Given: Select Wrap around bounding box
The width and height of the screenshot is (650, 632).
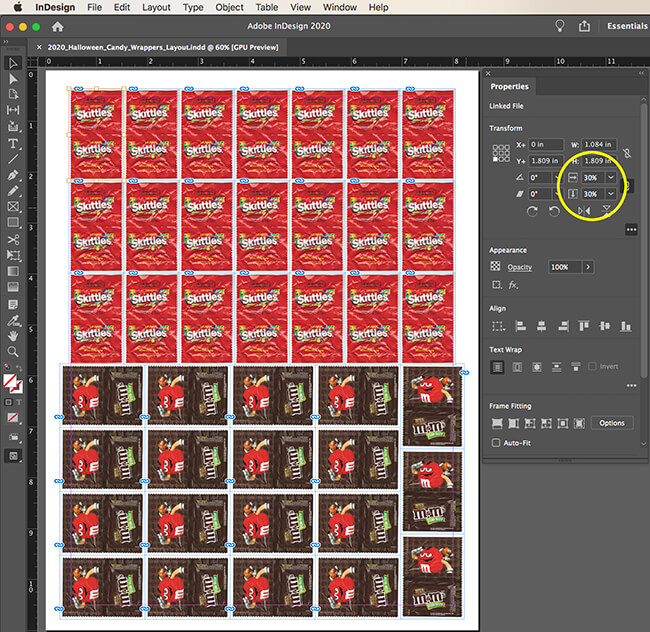Looking at the screenshot, I should coord(517,367).
